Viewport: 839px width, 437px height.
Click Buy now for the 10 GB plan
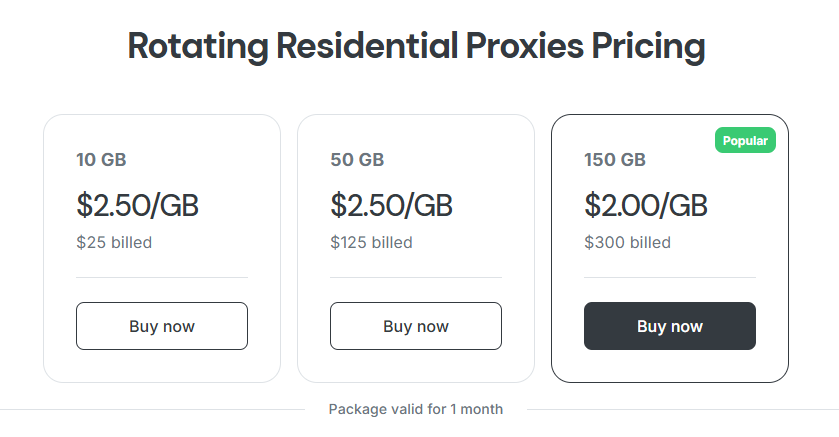click(162, 326)
